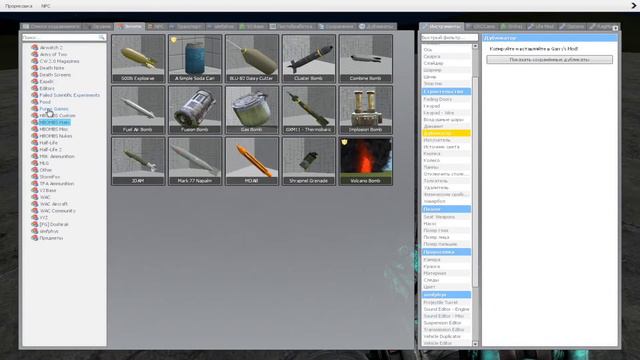Open the NPC spawn tab

(x=156, y=27)
